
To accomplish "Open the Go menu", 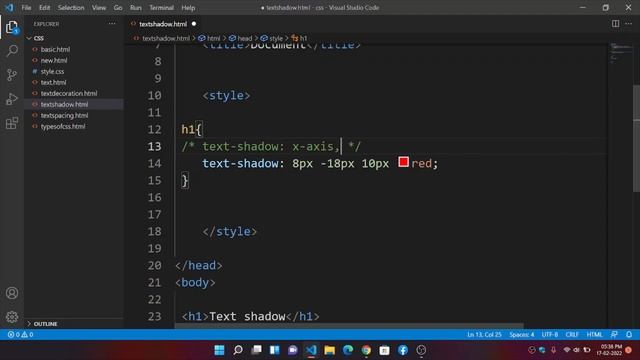I will click(118, 8).
